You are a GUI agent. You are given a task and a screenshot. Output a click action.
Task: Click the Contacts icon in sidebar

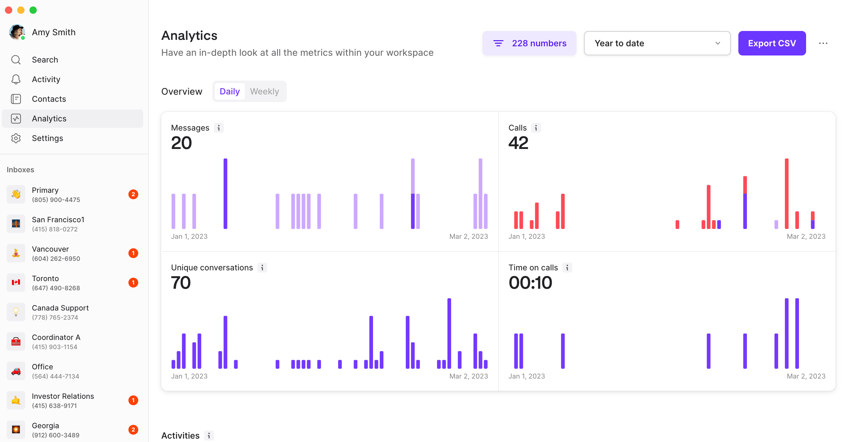point(16,99)
